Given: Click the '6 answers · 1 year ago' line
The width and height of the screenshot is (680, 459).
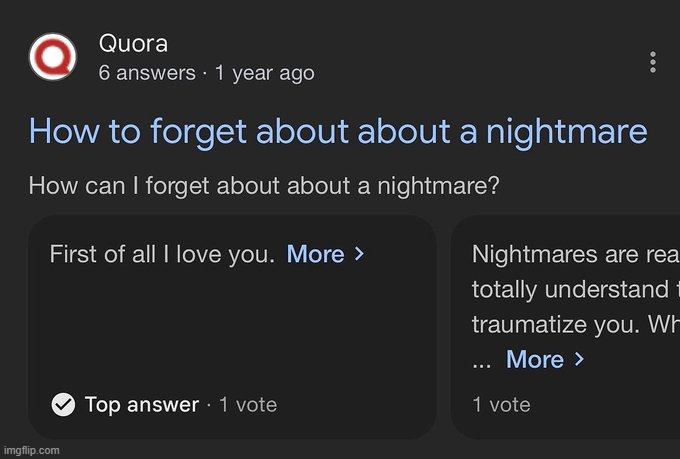Looking at the screenshot, I should pos(206,73).
